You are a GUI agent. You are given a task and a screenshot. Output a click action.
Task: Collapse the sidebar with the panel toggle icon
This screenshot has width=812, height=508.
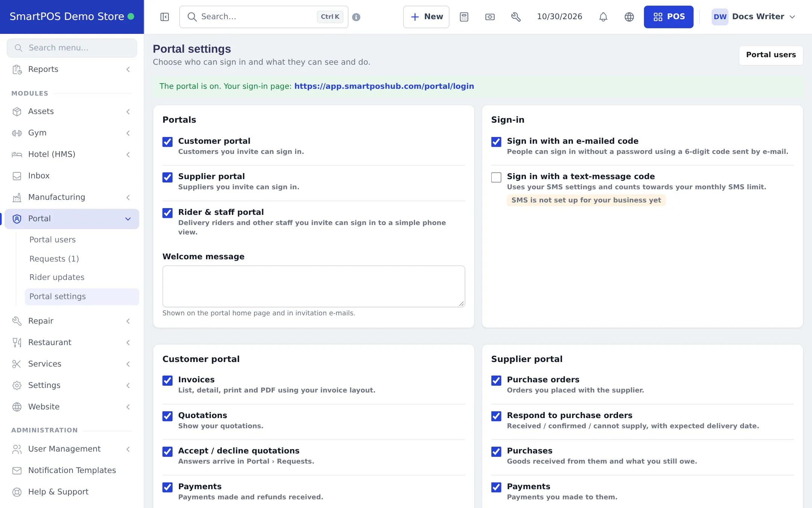click(x=165, y=17)
